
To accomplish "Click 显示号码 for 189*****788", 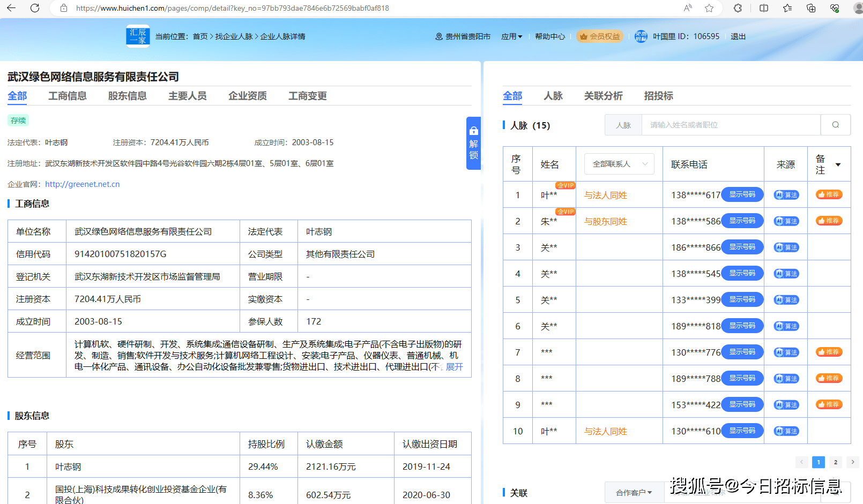I will click(x=742, y=378).
